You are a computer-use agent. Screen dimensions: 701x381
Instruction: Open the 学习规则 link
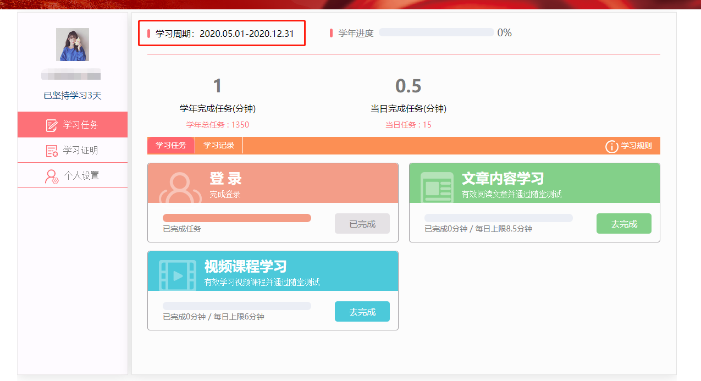pos(636,146)
